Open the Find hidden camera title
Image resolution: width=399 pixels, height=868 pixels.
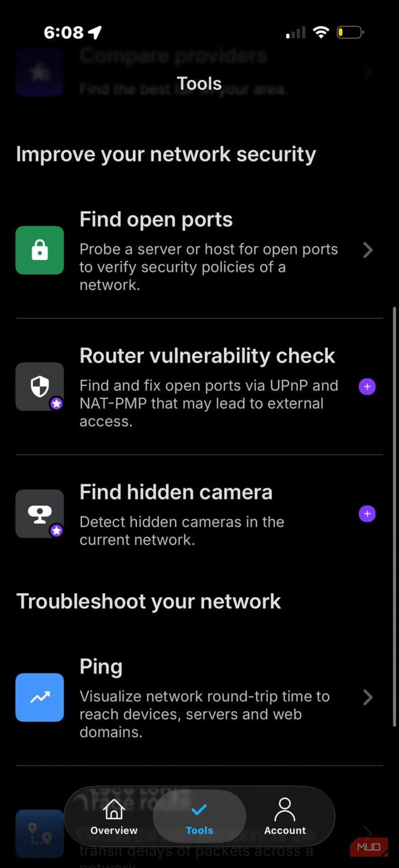(176, 492)
